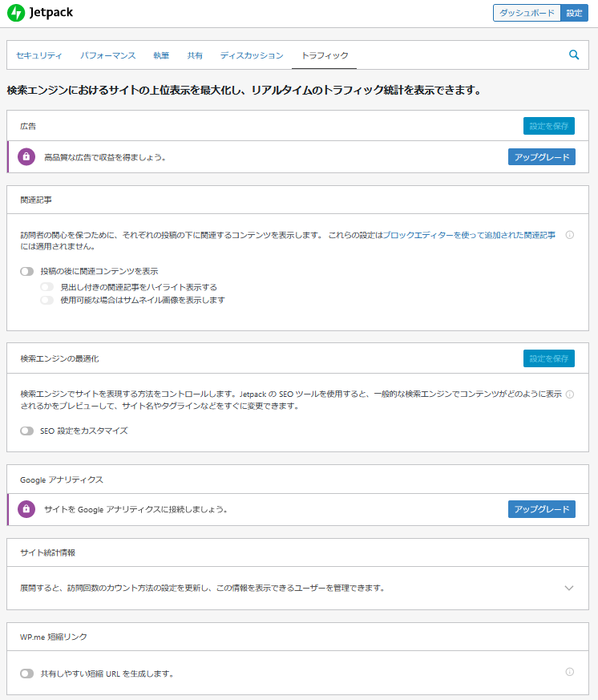This screenshot has height=700, width=598.
Task: Click the lock icon beside Google アナリティクス message
Action: (26, 509)
